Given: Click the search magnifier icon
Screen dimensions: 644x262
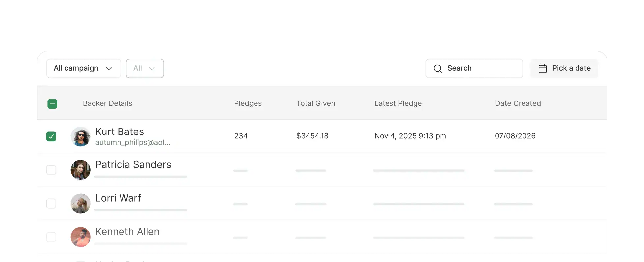Looking at the screenshot, I should (438, 69).
